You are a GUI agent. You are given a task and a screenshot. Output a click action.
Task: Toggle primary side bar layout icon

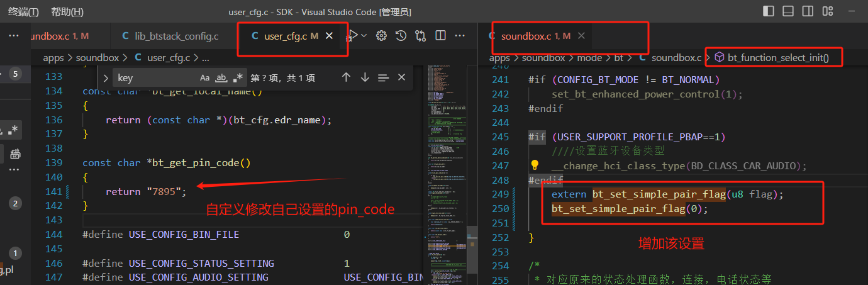coord(769,11)
